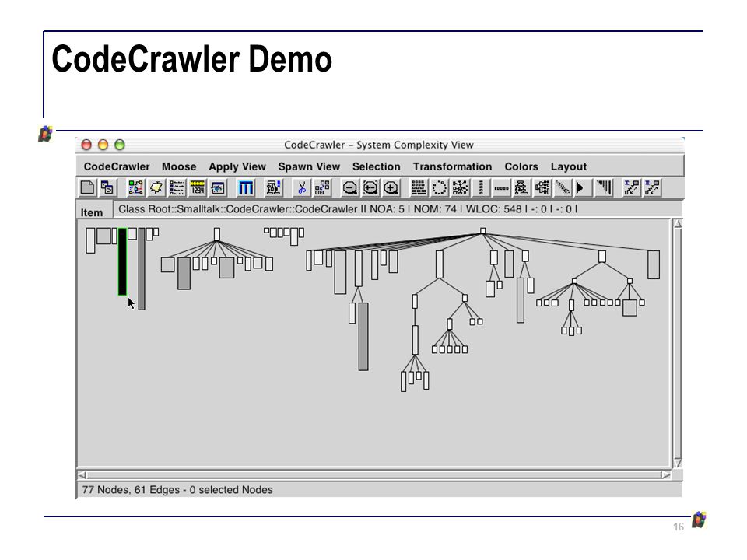Viewport: 747px width, 560px height.
Task: Click the four squares with arrows icon
Action: tap(322, 187)
